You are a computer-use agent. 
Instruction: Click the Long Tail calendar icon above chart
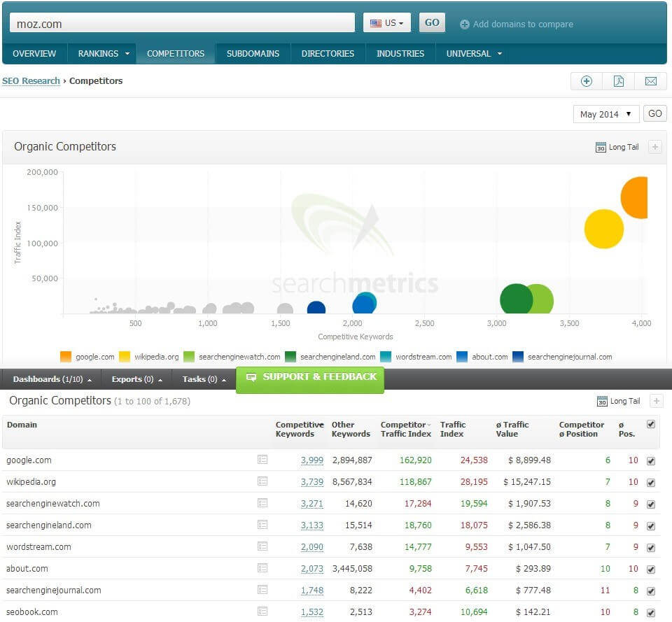click(600, 148)
